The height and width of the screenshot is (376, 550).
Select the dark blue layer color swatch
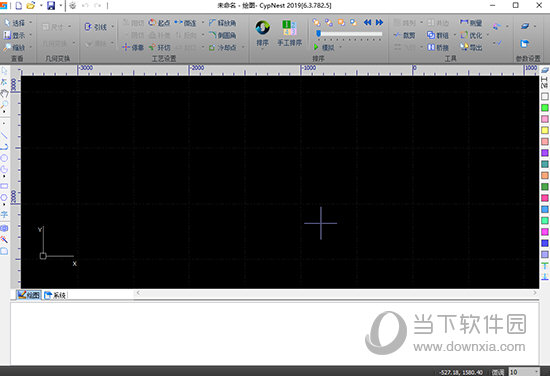pos(544,243)
